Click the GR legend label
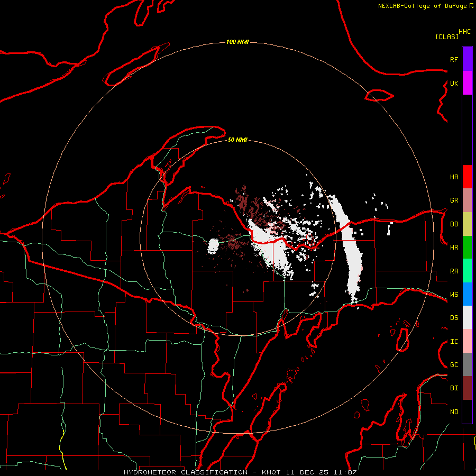The image size is (476, 476). (x=454, y=200)
